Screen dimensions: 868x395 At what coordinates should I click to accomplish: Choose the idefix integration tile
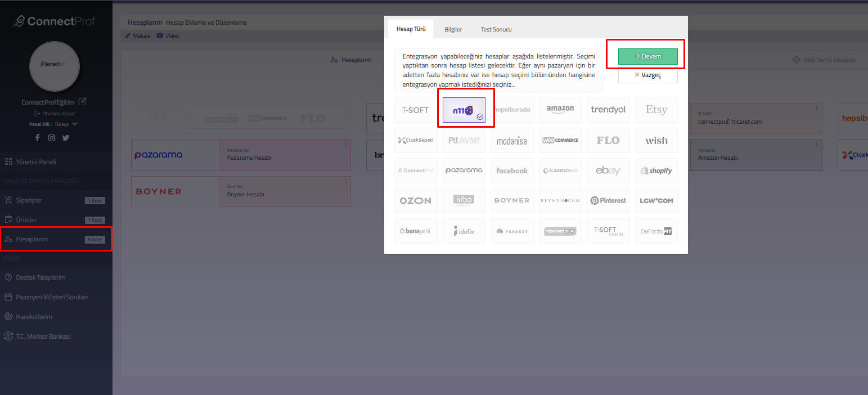464,231
